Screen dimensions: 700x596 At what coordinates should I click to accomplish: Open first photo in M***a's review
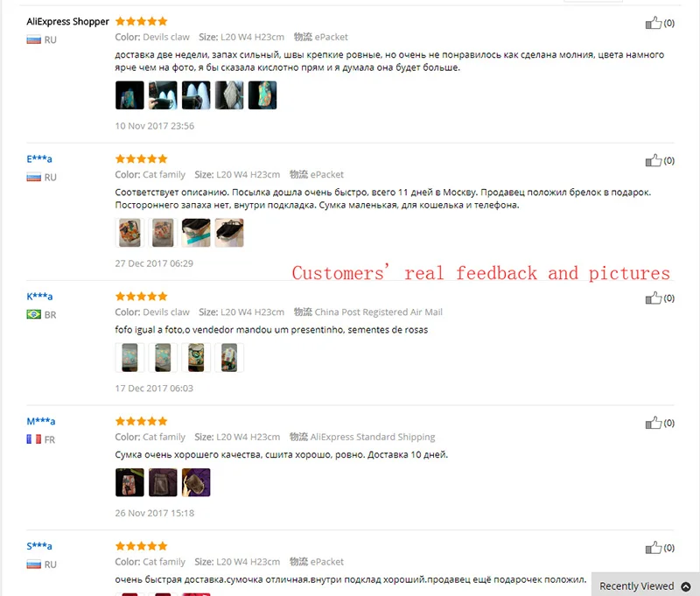[129, 482]
